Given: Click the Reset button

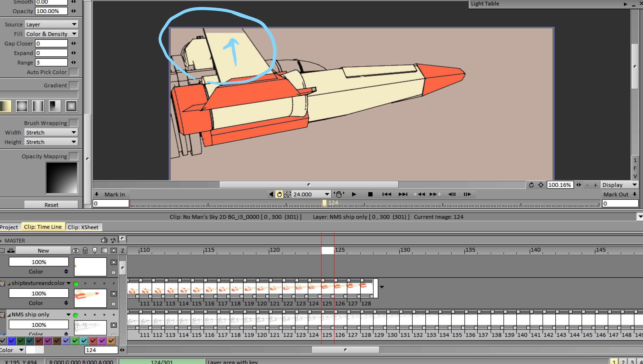Looking at the screenshot, I should [x=51, y=204].
